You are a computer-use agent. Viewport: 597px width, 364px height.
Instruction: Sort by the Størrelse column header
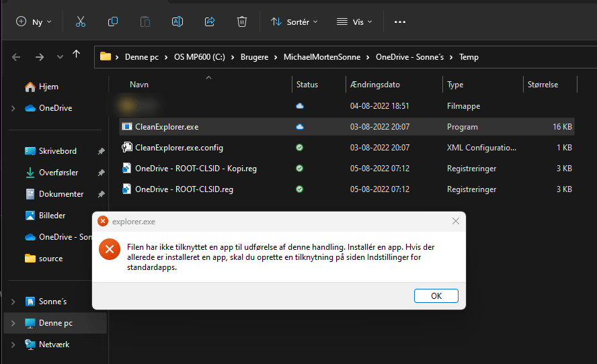click(x=543, y=85)
